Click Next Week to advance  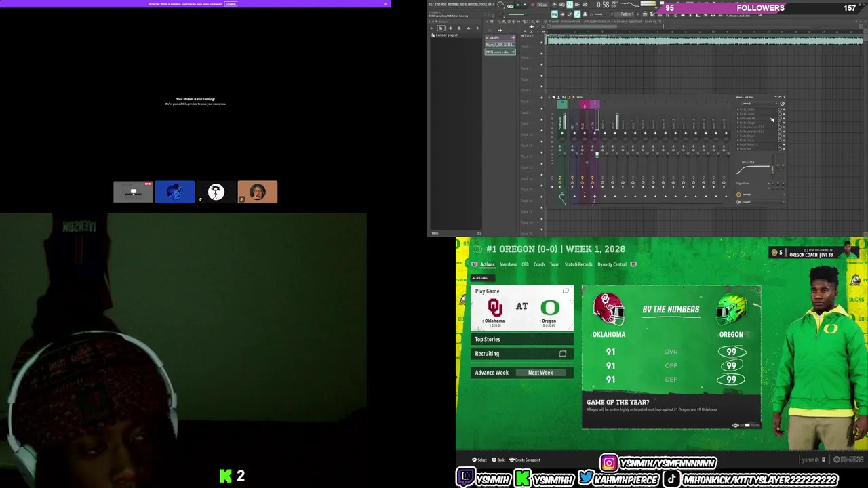tap(540, 373)
